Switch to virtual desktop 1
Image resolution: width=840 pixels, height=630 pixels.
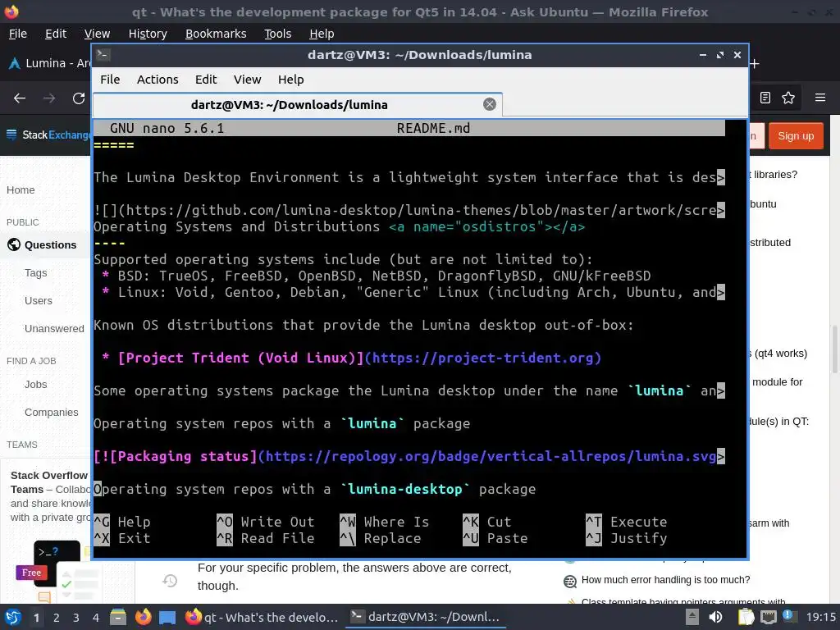pyautogui.click(x=36, y=618)
